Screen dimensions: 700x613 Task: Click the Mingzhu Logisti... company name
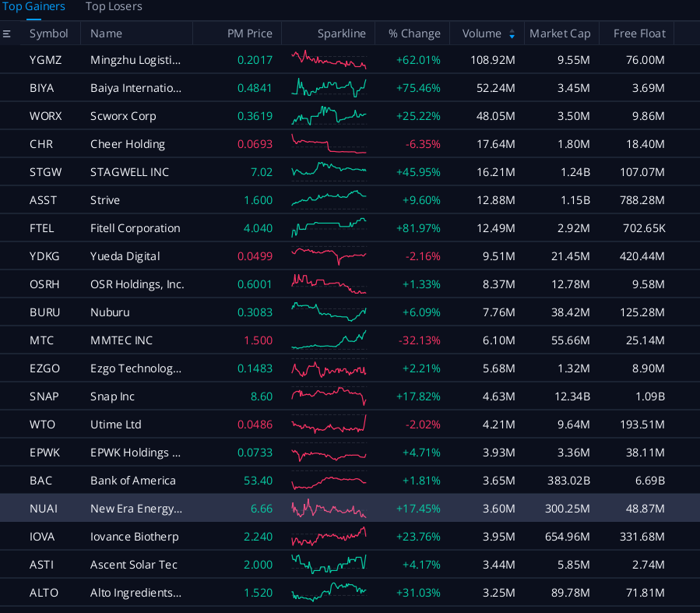tap(135, 60)
